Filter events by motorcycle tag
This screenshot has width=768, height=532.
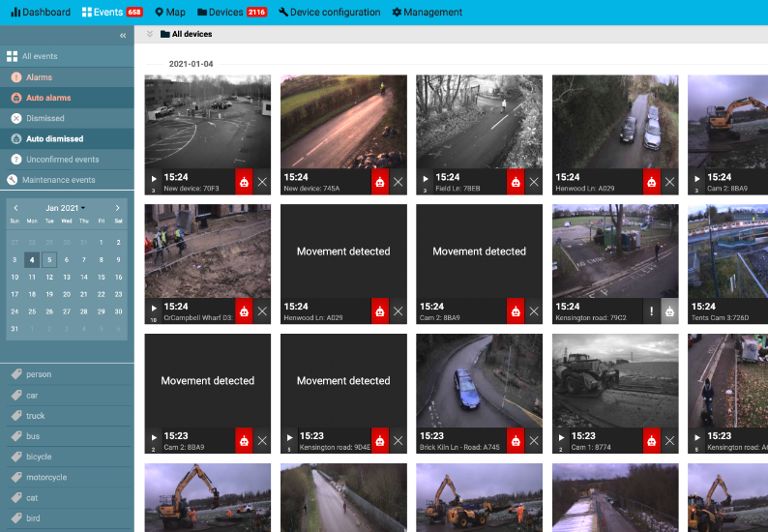coord(67,477)
